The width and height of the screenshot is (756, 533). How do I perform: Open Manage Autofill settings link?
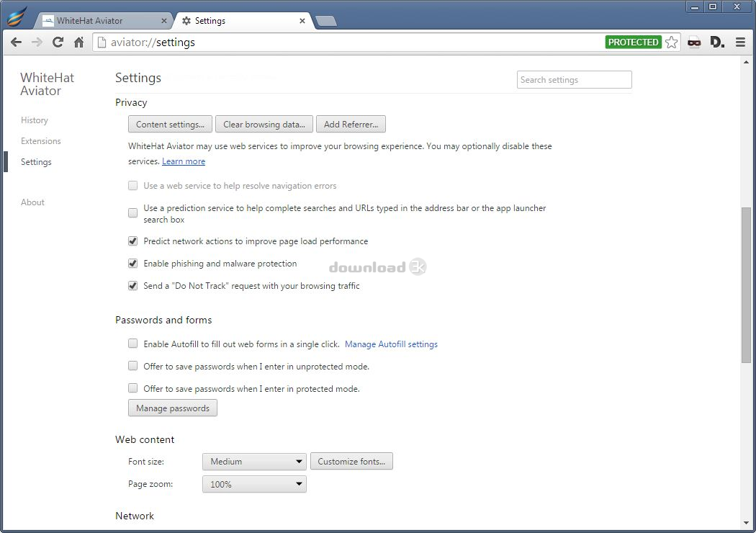pos(391,344)
